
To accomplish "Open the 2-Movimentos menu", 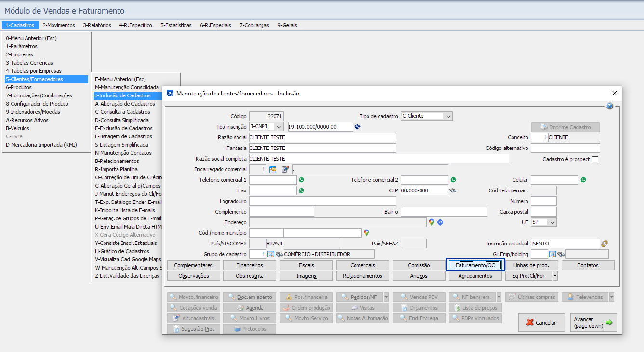I will [59, 25].
